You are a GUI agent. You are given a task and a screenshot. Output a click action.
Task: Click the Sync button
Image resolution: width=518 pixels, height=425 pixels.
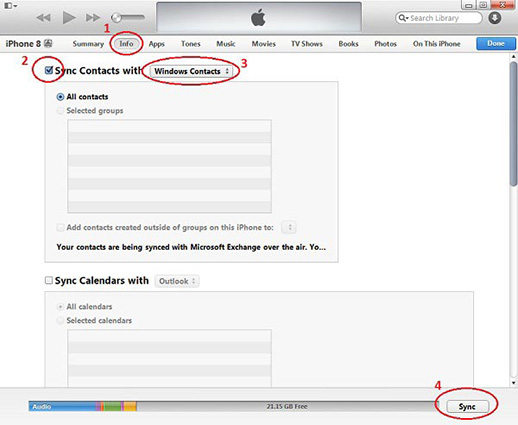click(467, 407)
